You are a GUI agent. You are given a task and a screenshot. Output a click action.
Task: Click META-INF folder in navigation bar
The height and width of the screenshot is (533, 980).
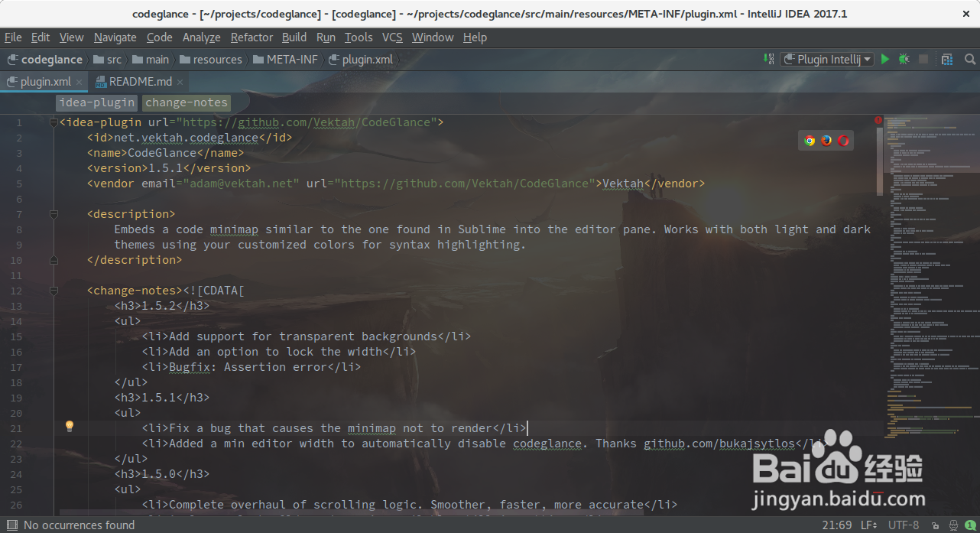tap(285, 59)
